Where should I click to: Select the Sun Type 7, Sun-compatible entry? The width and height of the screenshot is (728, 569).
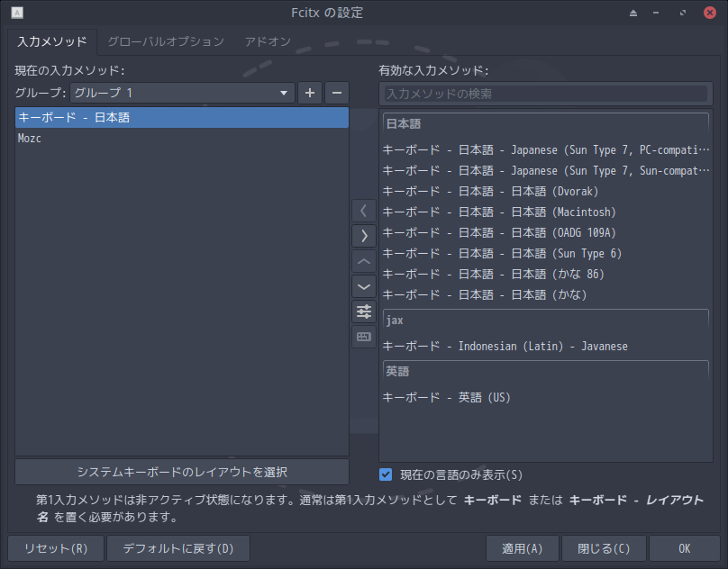coord(546,171)
